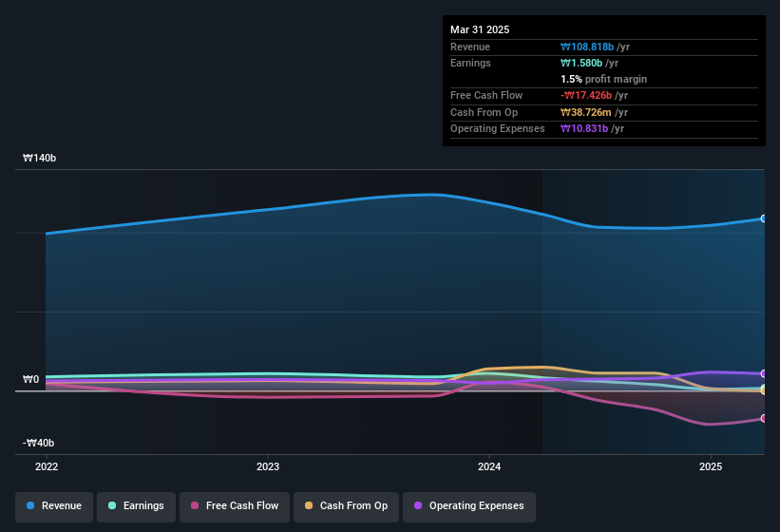Toggle the Operating Expenses legend button
780x532 pixels.
click(469, 506)
